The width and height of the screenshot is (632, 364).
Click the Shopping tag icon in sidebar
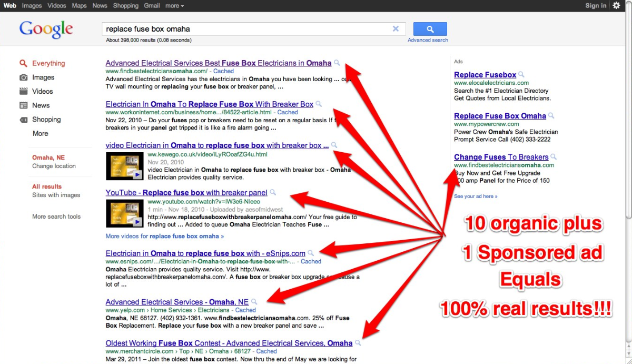(23, 120)
